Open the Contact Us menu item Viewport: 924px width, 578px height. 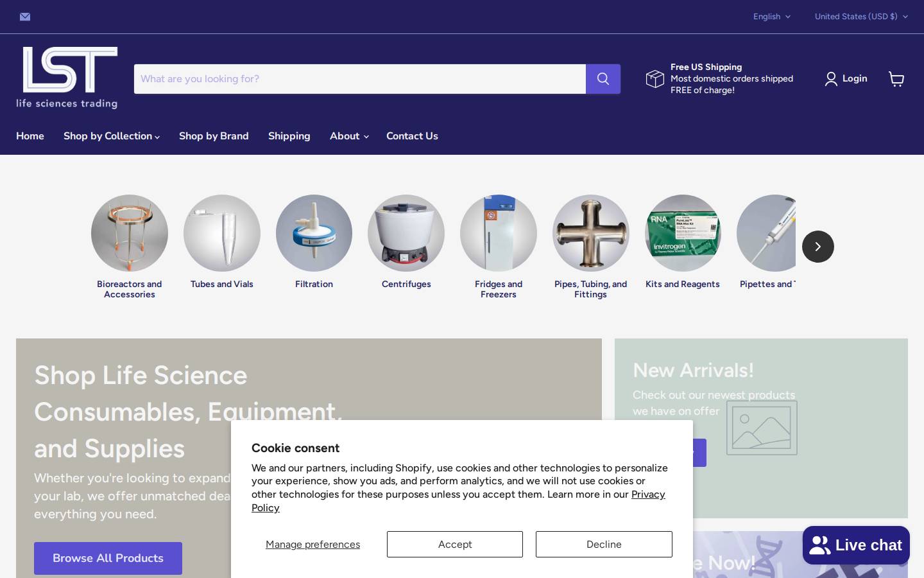click(x=412, y=136)
